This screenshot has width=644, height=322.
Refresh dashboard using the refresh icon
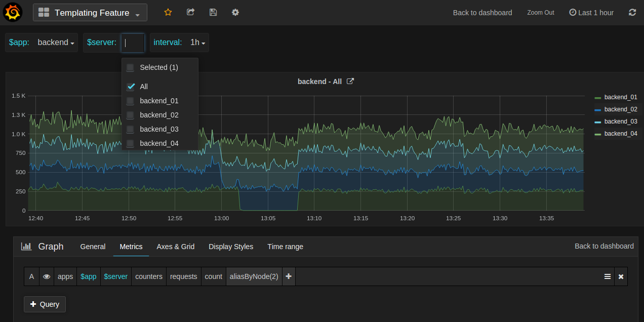pos(632,13)
